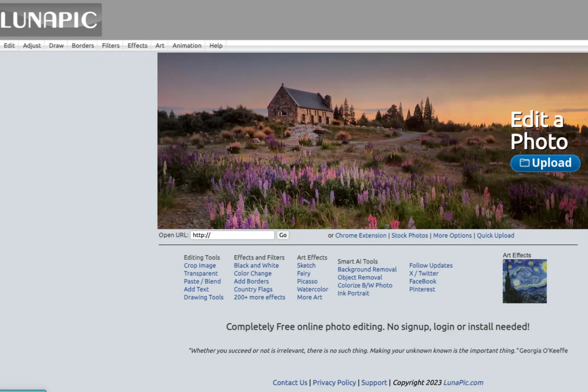
Task: Open the Crop Image tool link
Action: tap(200, 266)
